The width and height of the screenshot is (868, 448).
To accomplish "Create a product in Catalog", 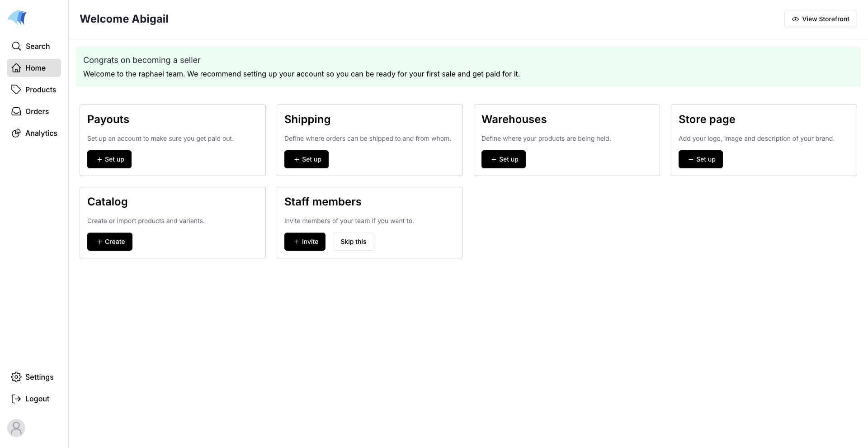I will 110,242.
